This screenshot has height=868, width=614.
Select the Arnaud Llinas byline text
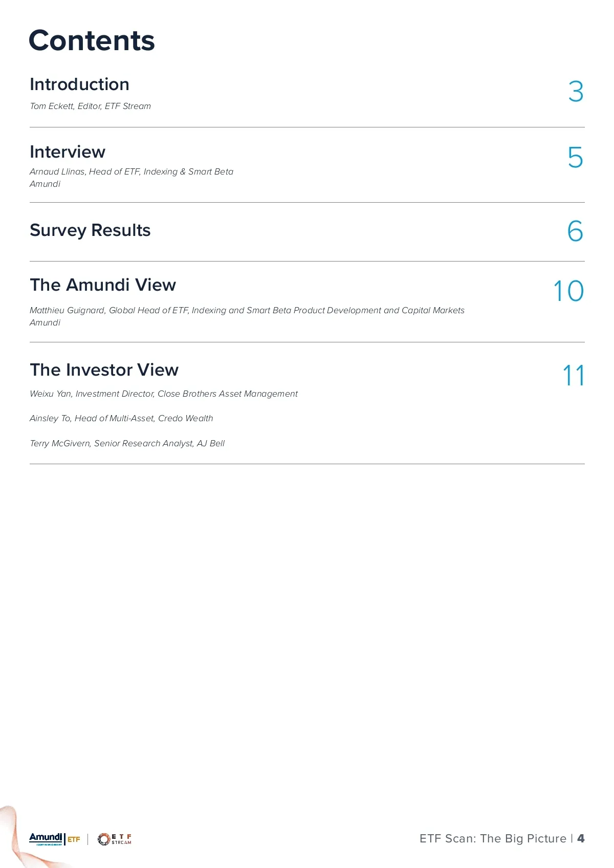(131, 171)
